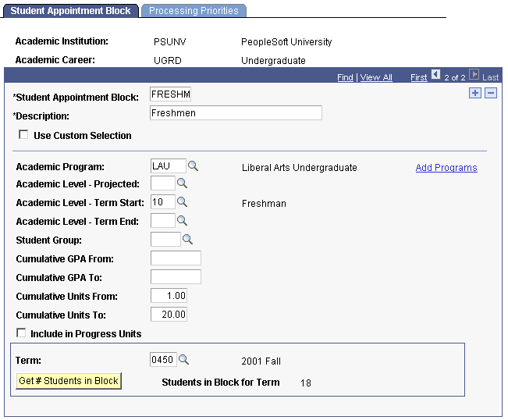Open the Add Programs link

tap(446, 168)
